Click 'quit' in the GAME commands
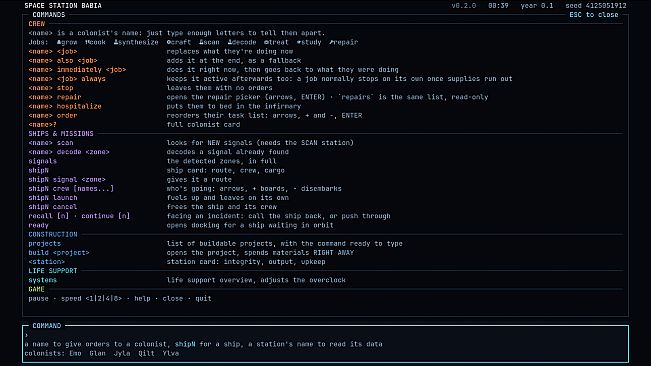The width and height of the screenshot is (651, 366). [203, 299]
